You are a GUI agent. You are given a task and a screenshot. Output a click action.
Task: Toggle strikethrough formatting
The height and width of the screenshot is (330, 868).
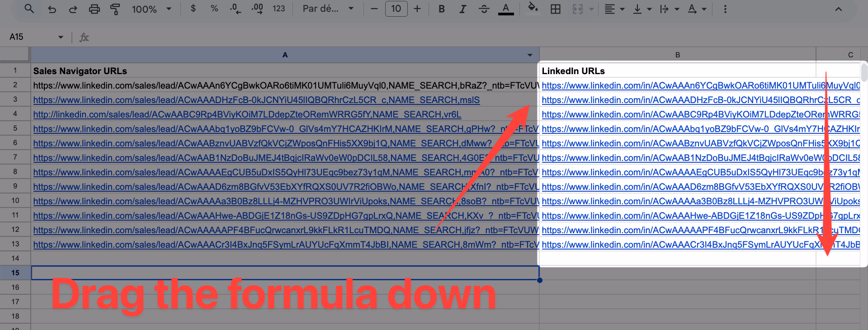(484, 9)
